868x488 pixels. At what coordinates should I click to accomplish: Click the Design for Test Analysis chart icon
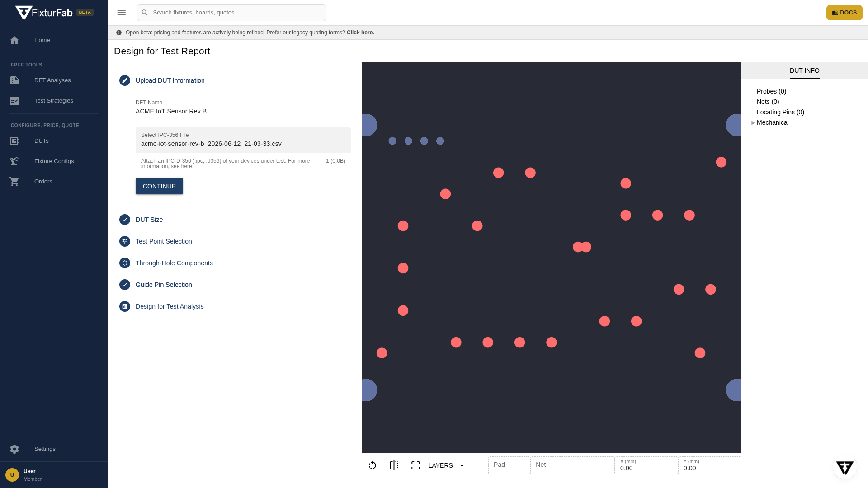125,306
